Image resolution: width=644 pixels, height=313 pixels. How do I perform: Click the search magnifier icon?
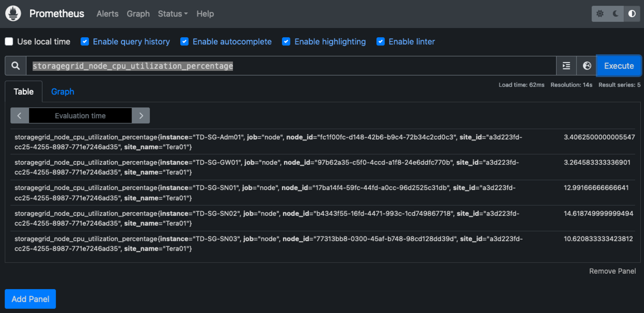(15, 66)
